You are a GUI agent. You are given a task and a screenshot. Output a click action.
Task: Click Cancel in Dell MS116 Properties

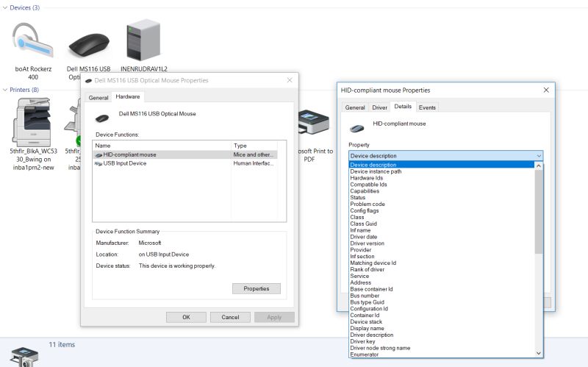[230, 317]
